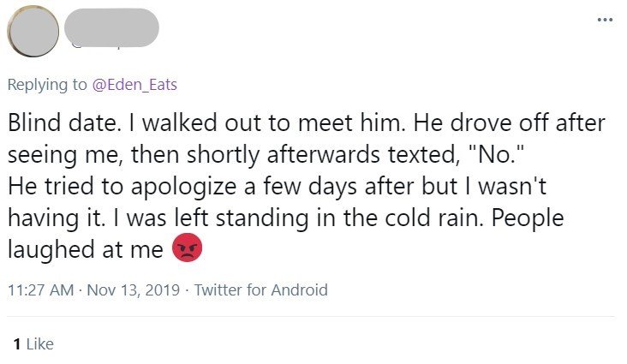Open the Twitter for Android source link

pyautogui.click(x=261, y=289)
